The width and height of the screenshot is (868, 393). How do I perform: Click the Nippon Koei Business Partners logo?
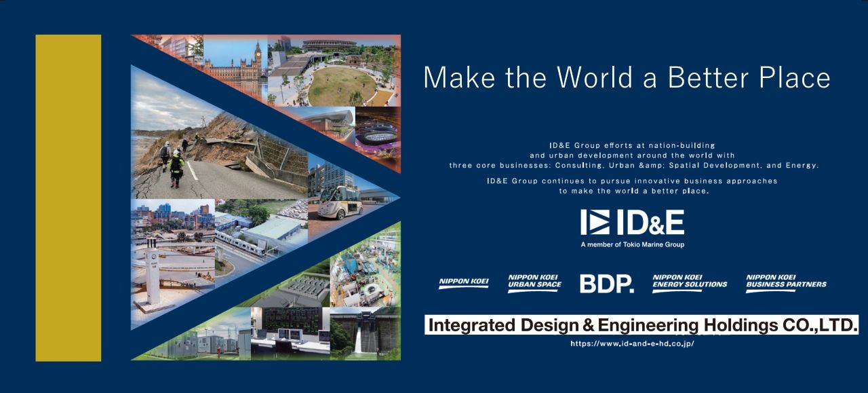(x=786, y=282)
